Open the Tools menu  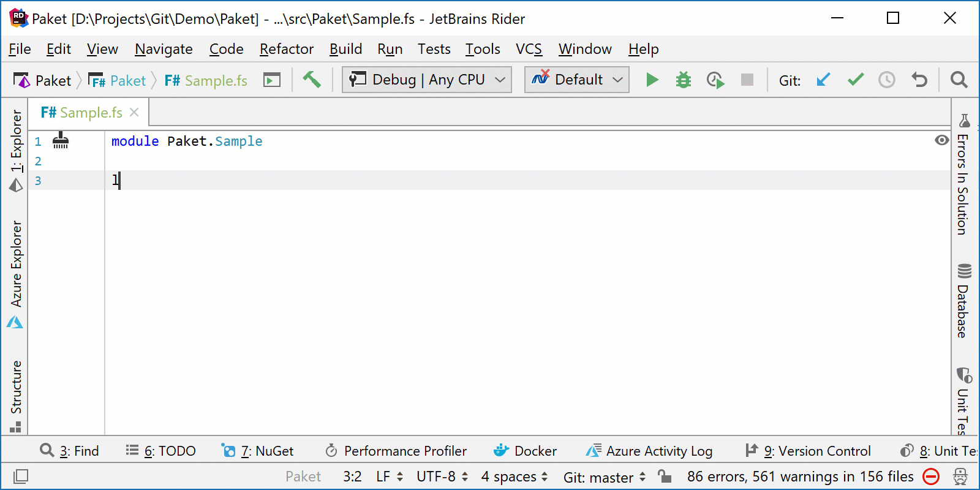click(x=483, y=49)
